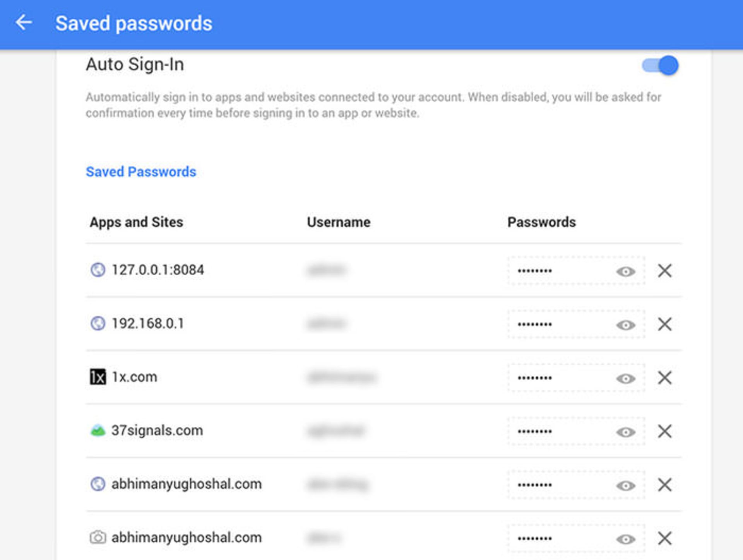The width and height of the screenshot is (743, 560).
Task: Delete saved password for 1x.com
Action: click(x=664, y=377)
